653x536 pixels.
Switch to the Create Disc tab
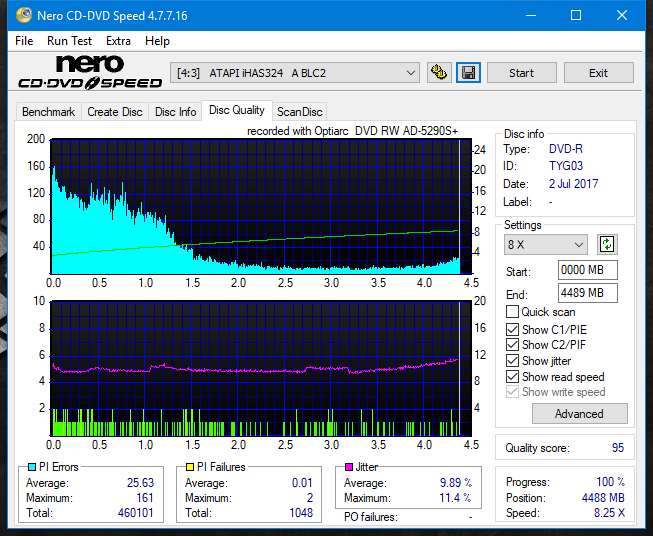tap(115, 112)
